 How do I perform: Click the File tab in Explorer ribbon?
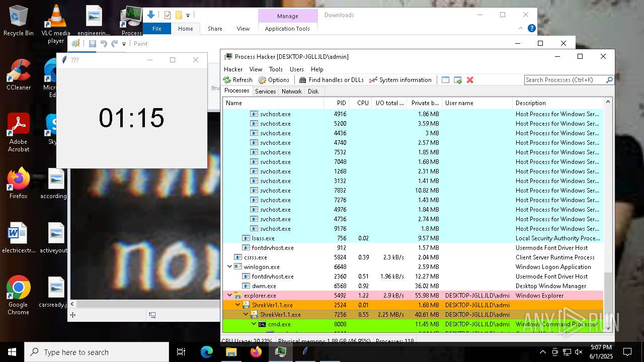(157, 29)
